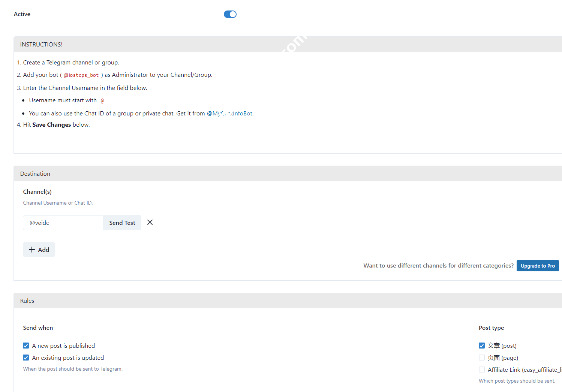Image resolution: width=562 pixels, height=392 pixels.
Task: Click the Destination section header
Action: pyautogui.click(x=35, y=174)
